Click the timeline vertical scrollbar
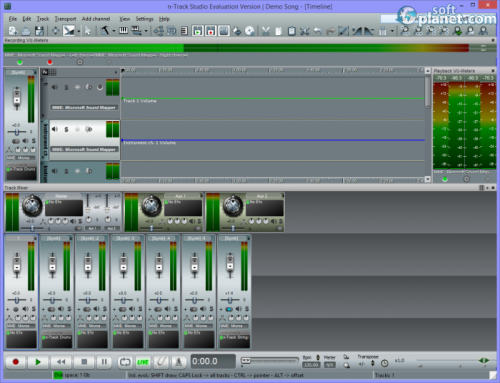Screen dimensions: 500x383 [427, 126]
